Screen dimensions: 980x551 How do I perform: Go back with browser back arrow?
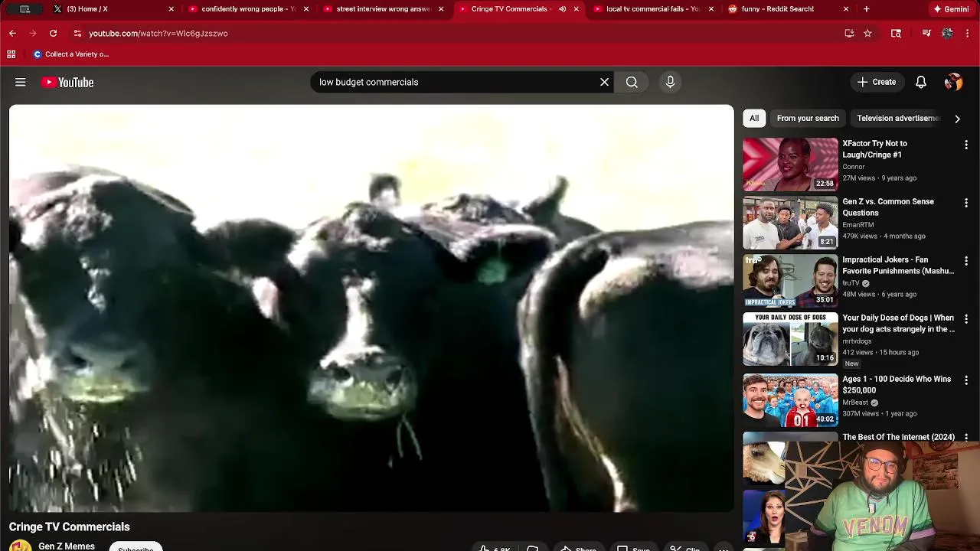[x=12, y=33]
